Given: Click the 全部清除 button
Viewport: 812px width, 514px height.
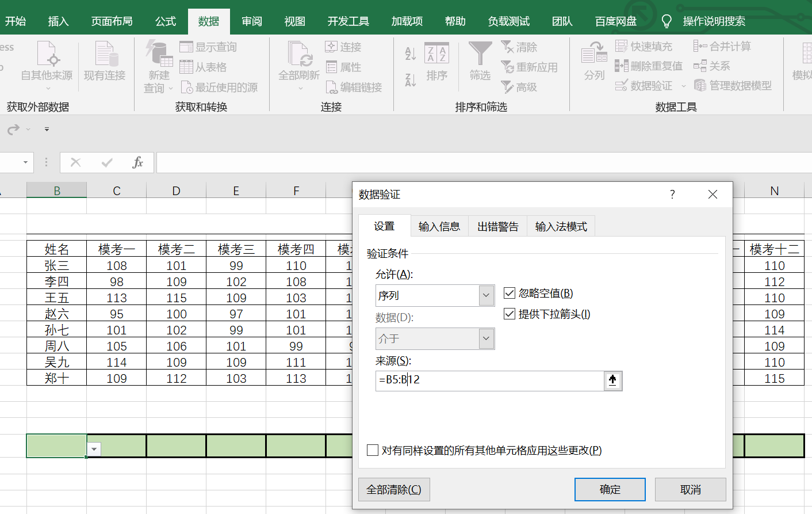Looking at the screenshot, I should pos(394,489).
